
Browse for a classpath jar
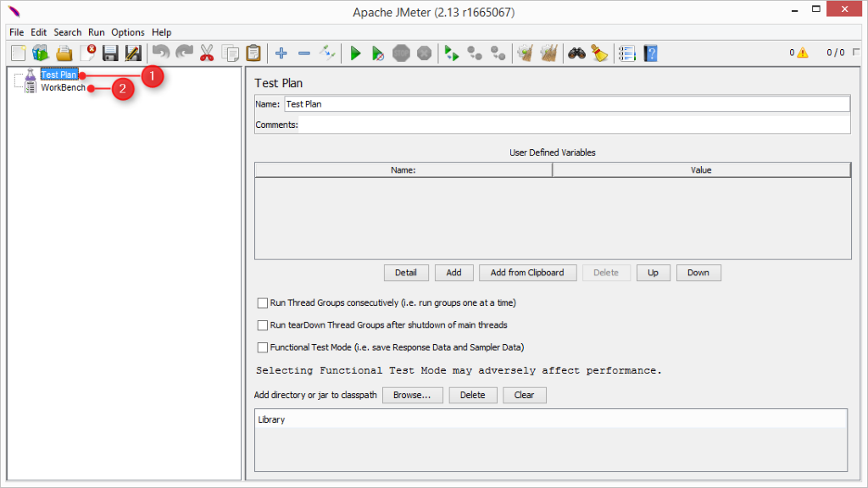[x=413, y=395]
